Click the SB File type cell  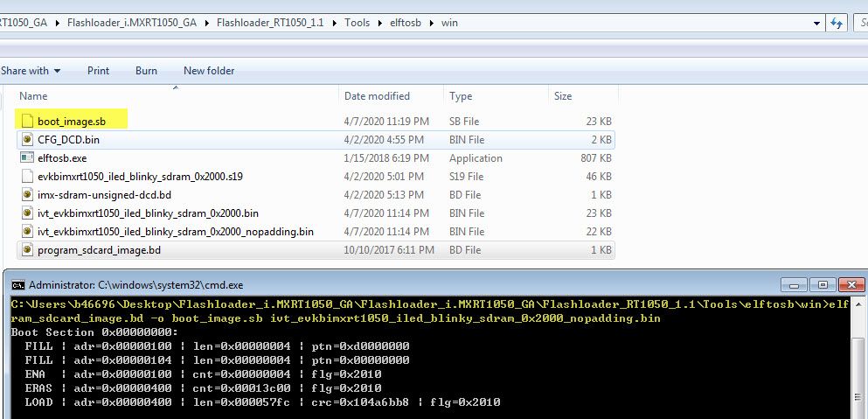coord(464,122)
